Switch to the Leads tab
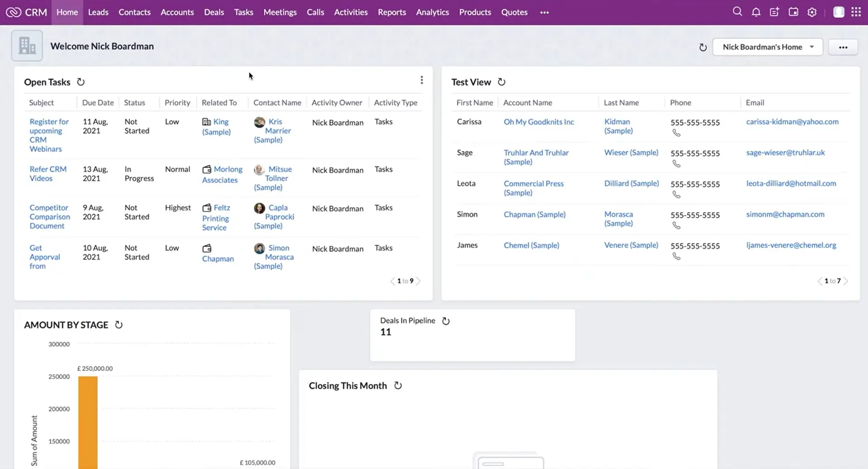868x469 pixels. click(x=98, y=12)
